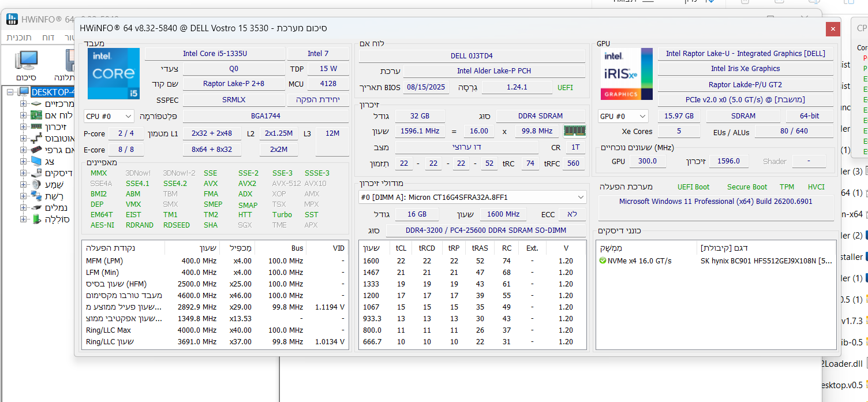Close the system summary window

(832, 28)
